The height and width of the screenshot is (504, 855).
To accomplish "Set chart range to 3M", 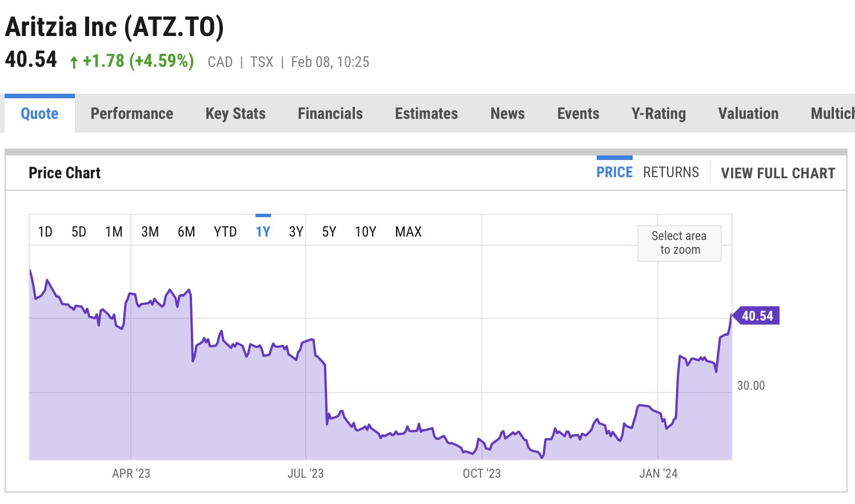I will coord(150,232).
